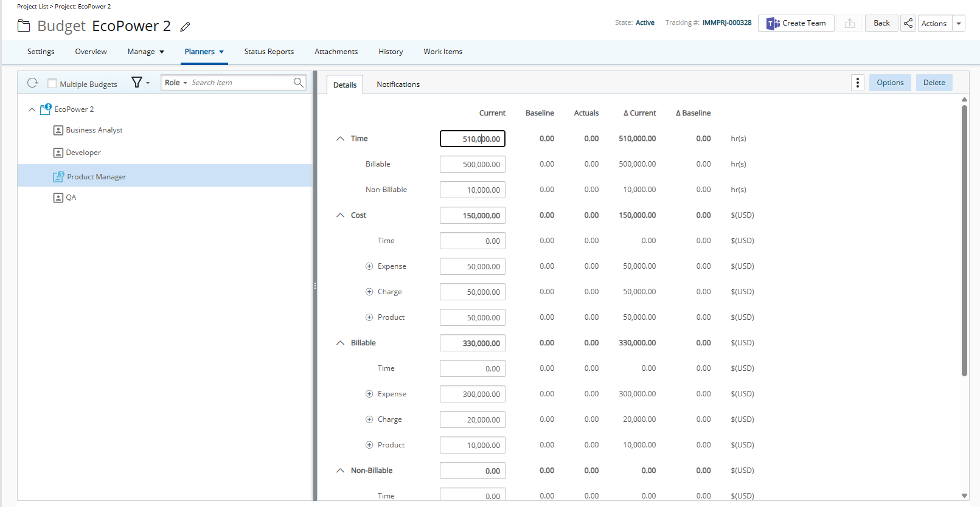This screenshot has width=980, height=507.
Task: Click the Billable Charge 20,000.00 field
Action: [x=473, y=419]
